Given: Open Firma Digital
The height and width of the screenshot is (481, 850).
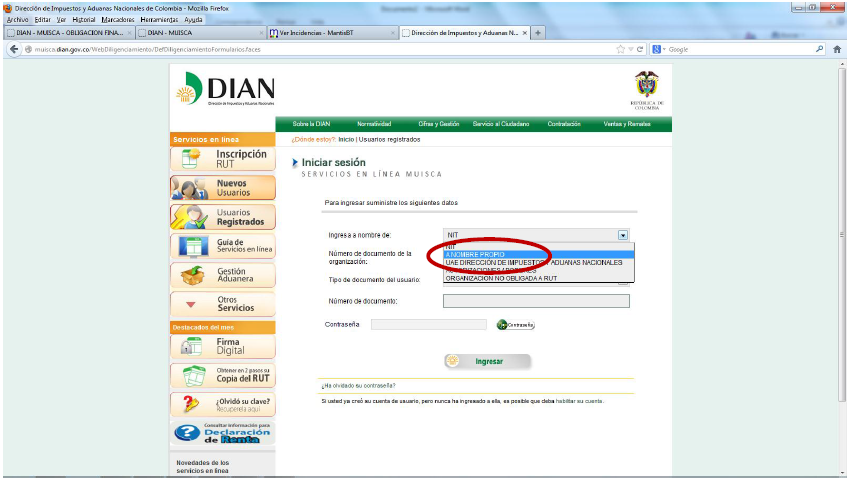Looking at the screenshot, I should coord(223,347).
